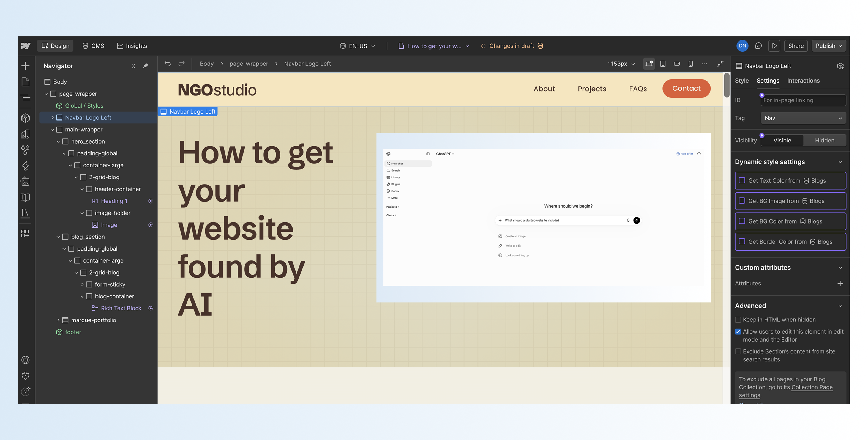Switch to mobile landscape breakpoint
The width and height of the screenshot is (868, 440).
(x=677, y=64)
